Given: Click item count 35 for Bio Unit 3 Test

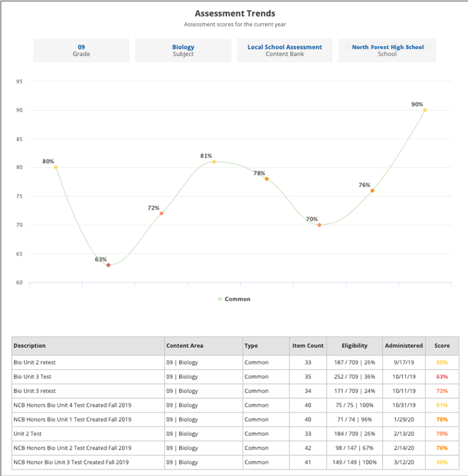Looking at the screenshot, I should pyautogui.click(x=308, y=377).
